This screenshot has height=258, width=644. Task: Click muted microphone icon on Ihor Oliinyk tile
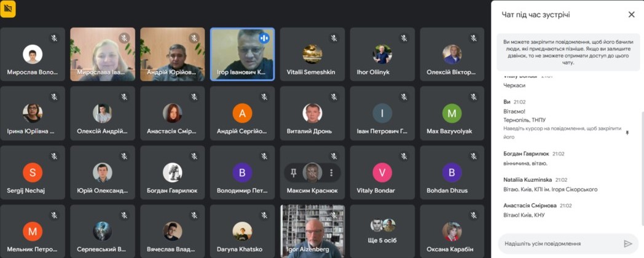pyautogui.click(x=404, y=38)
